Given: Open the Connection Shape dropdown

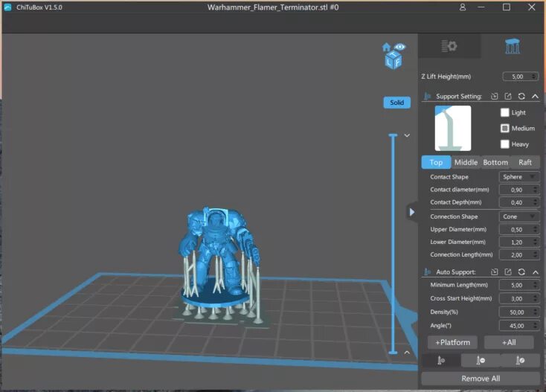Looking at the screenshot, I should tap(518, 216).
